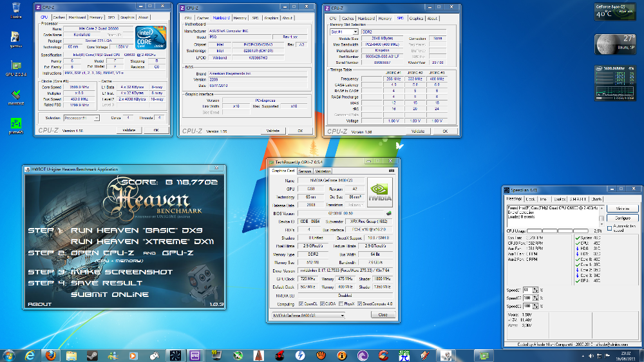Click the CPU usage graph gadget

[x=615, y=82]
